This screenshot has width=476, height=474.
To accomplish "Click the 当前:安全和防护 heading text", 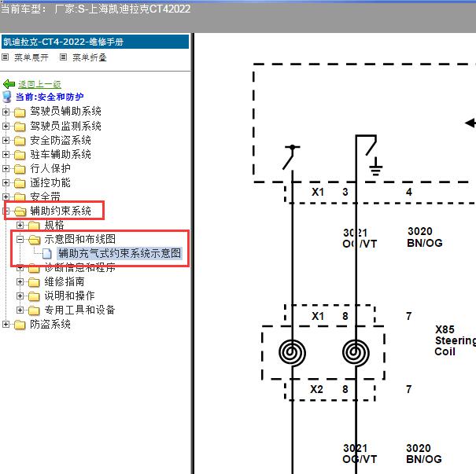I will click(x=50, y=97).
